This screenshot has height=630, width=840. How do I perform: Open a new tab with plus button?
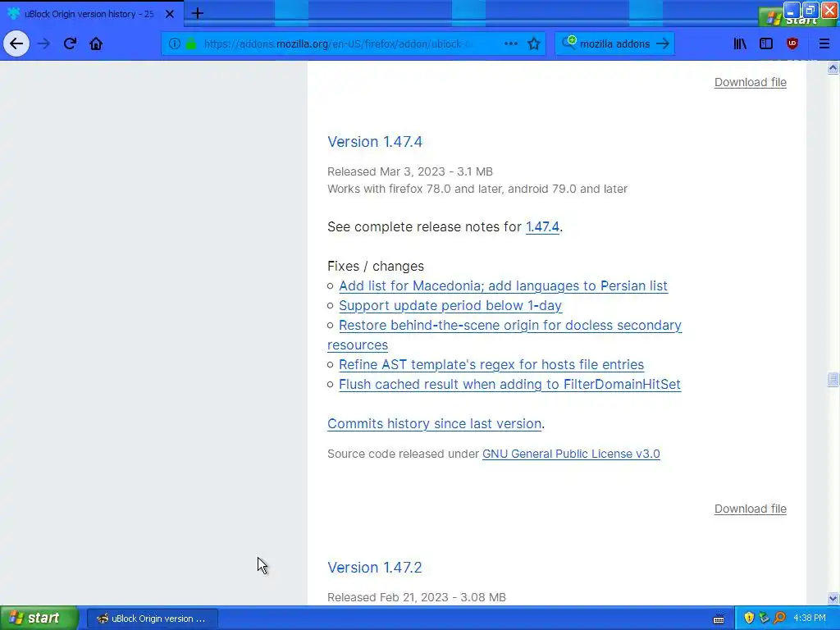click(x=197, y=13)
